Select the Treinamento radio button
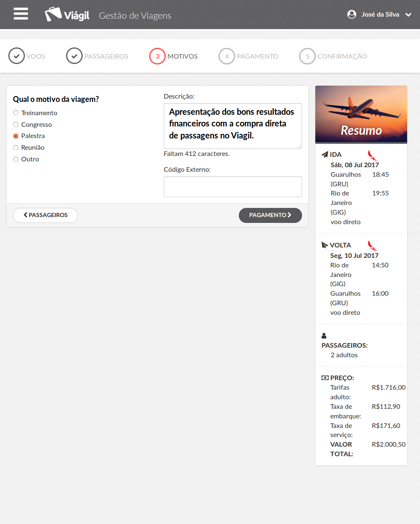The width and height of the screenshot is (420, 524). [16, 113]
